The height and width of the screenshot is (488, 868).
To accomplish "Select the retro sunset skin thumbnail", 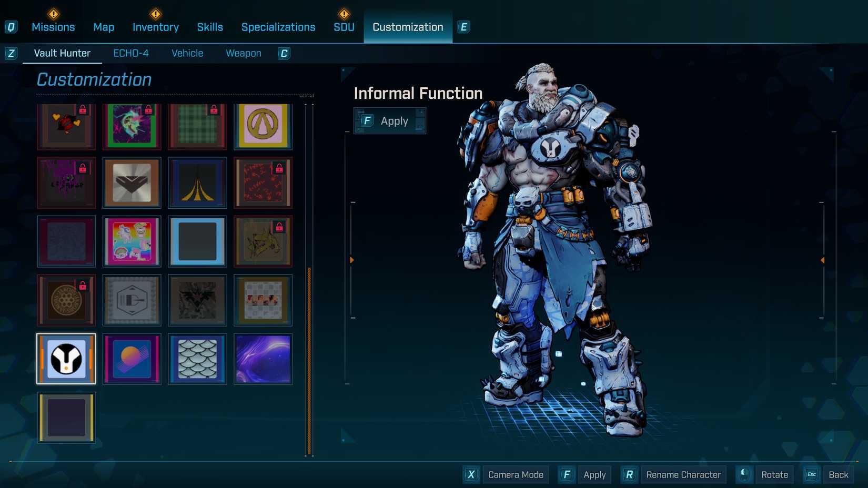I will point(132,359).
